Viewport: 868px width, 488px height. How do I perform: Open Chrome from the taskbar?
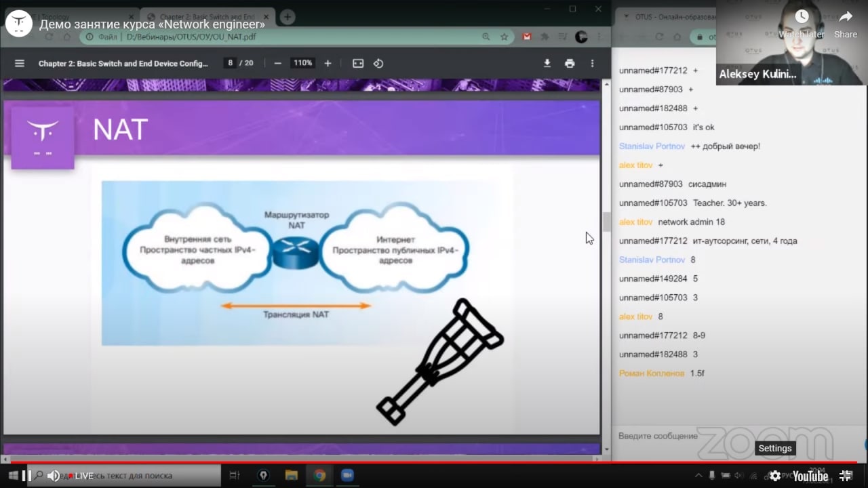point(319,476)
